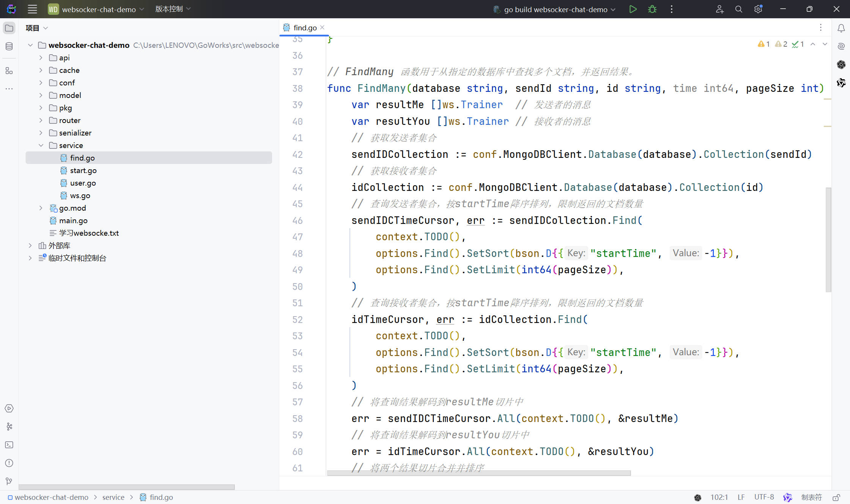Screen dimensions: 850x504
Task: Open the 项目 view dropdown
Action: (37, 28)
